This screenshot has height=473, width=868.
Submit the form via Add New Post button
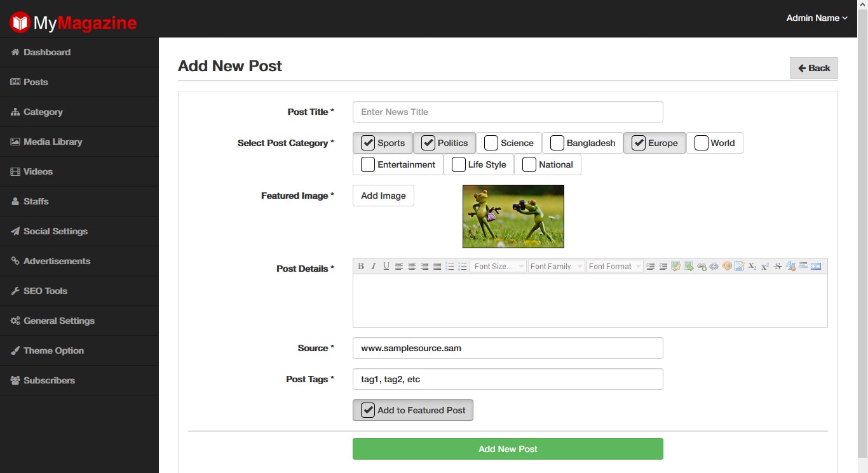[507, 449]
